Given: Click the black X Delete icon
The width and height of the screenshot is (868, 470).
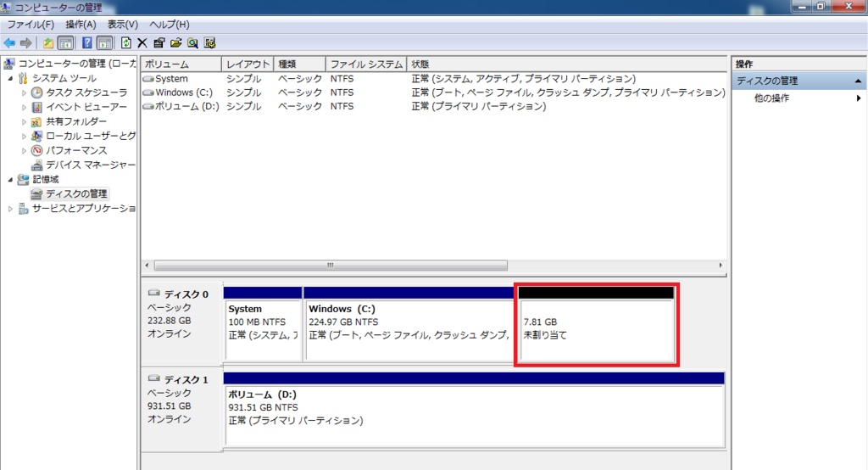Looking at the screenshot, I should 142,42.
